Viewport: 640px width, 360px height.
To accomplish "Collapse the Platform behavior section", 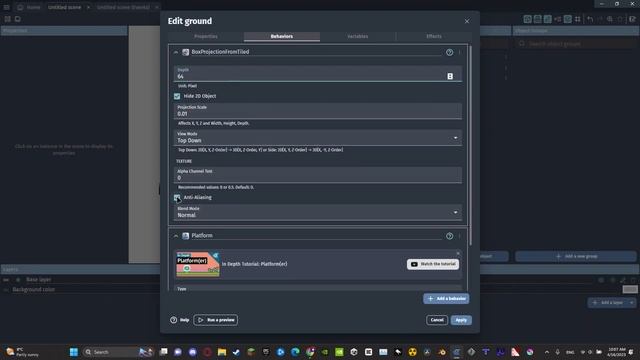I will tap(176, 236).
